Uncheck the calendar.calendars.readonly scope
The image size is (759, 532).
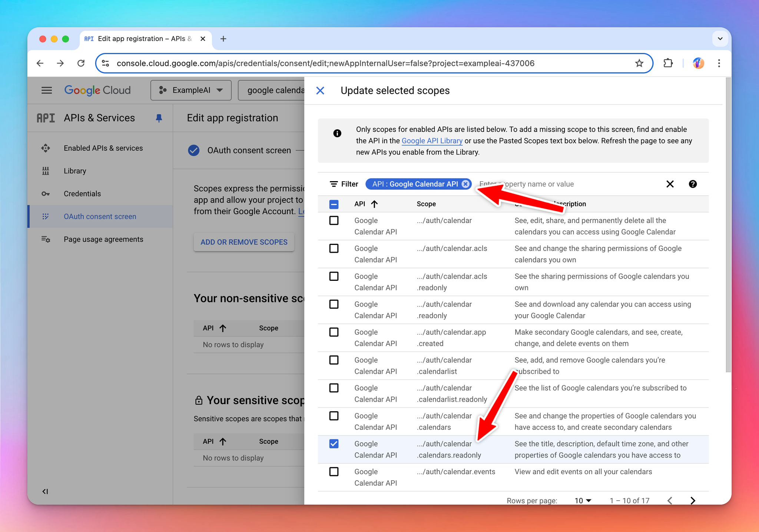[334, 443]
